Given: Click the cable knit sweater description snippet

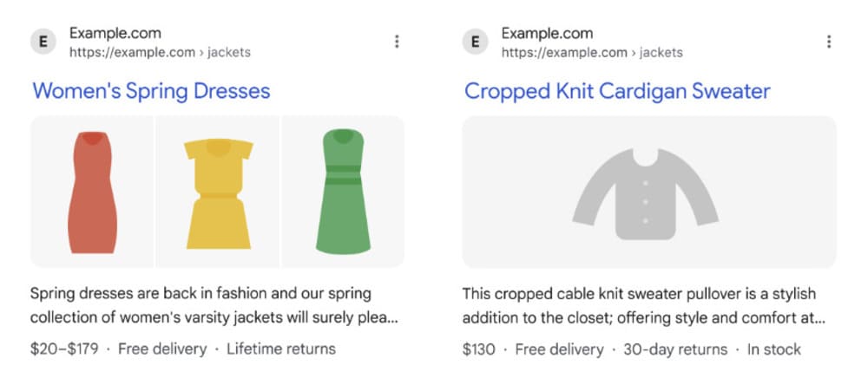Looking at the screenshot, I should (643, 304).
